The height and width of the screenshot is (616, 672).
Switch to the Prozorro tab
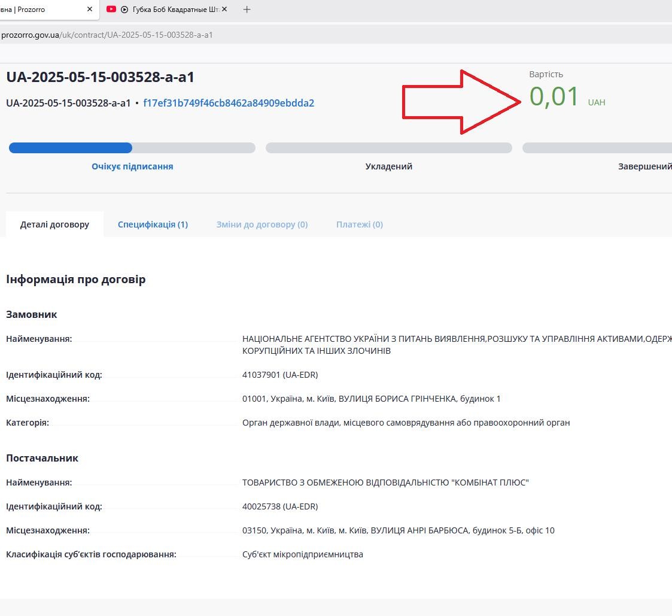(x=46, y=10)
